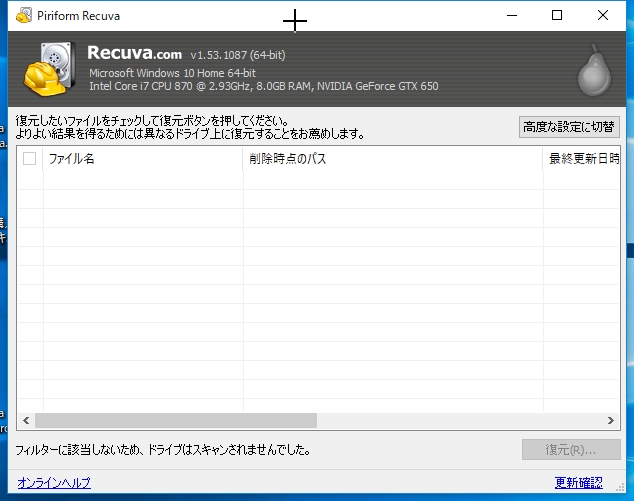634x501 pixels.
Task: Open the 更新確認 link
Action: point(579,482)
